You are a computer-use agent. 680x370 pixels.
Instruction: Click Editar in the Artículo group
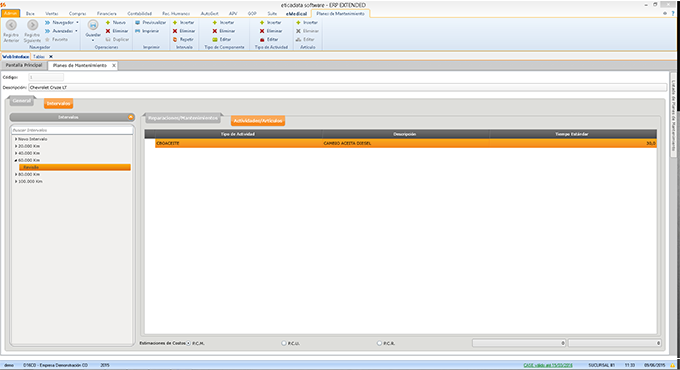305,39
